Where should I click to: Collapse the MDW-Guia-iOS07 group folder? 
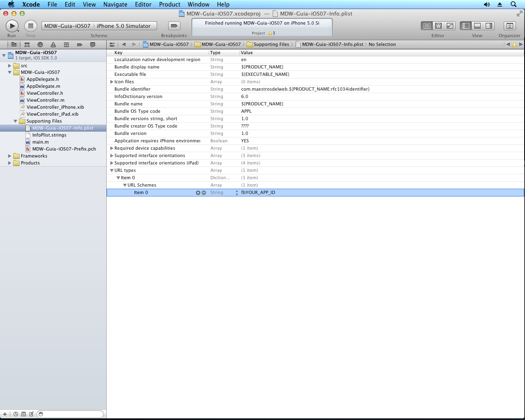(x=9, y=73)
